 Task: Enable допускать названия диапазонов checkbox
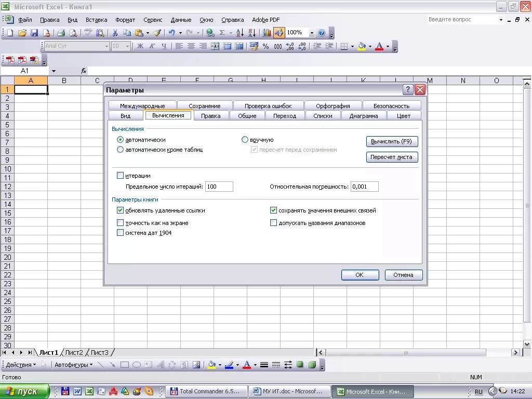[273, 223]
